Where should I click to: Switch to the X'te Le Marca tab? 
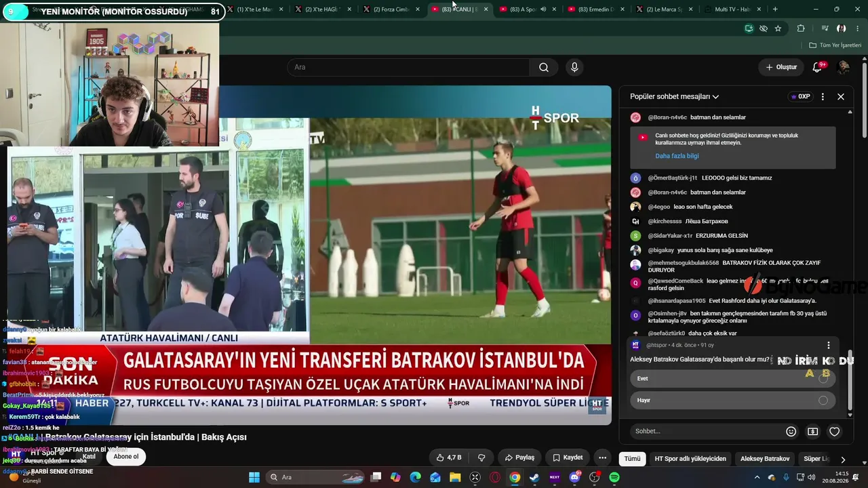256,9
